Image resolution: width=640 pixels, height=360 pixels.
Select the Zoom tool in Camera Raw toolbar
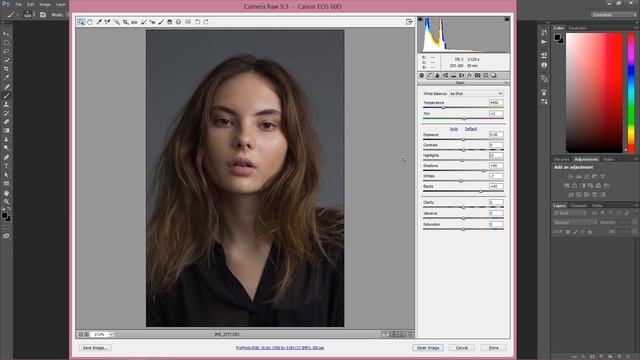point(81,22)
